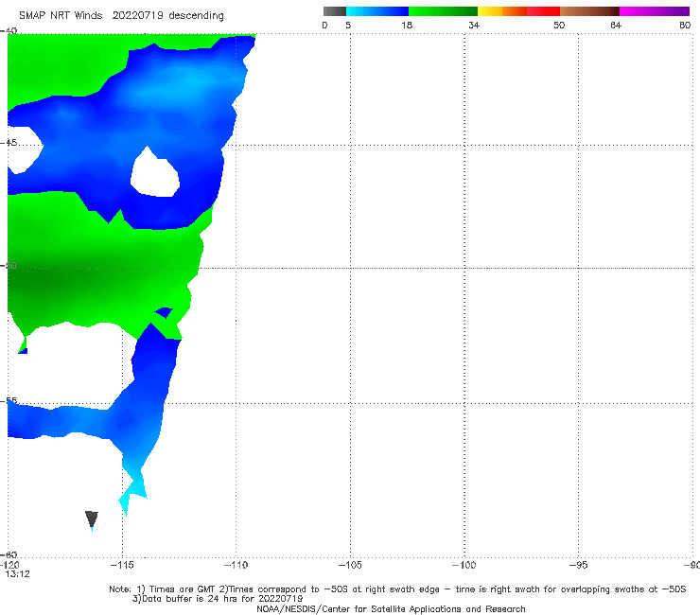Select the gray 0-5 colorbar segment
The width and height of the screenshot is (700, 615).
(335, 11)
